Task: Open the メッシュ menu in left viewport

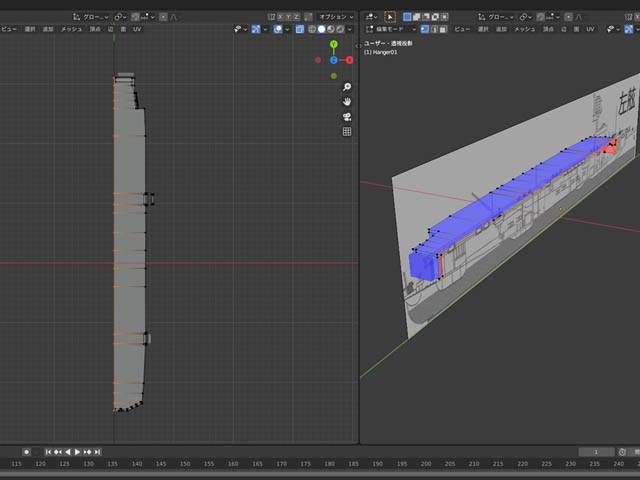Action: pyautogui.click(x=71, y=29)
